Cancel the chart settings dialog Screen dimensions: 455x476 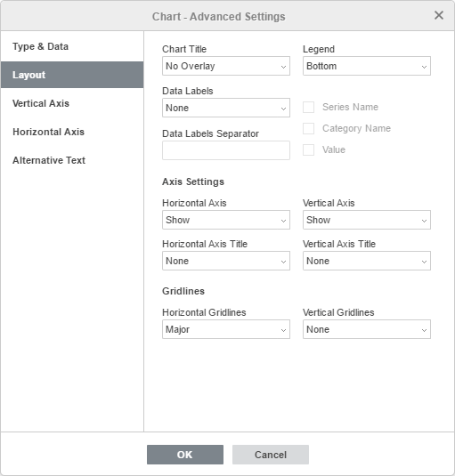[271, 455]
